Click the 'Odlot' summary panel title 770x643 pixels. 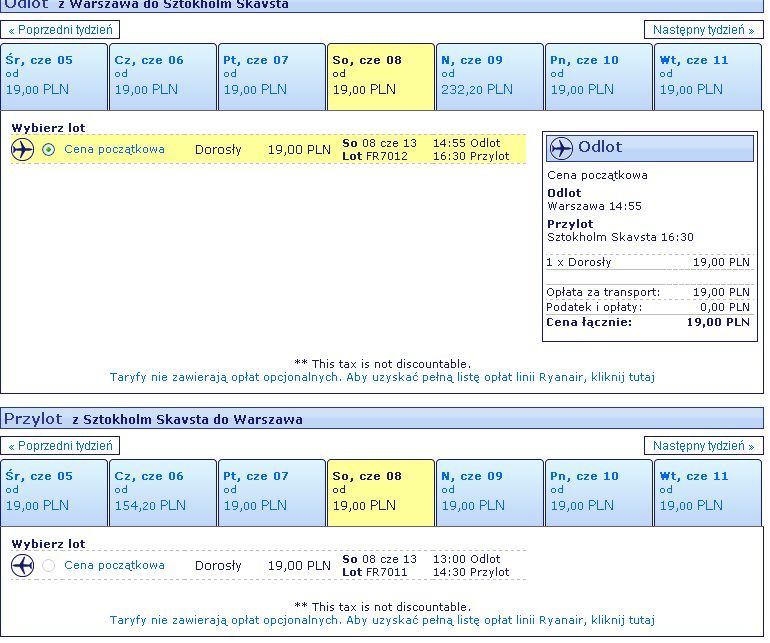click(x=600, y=147)
